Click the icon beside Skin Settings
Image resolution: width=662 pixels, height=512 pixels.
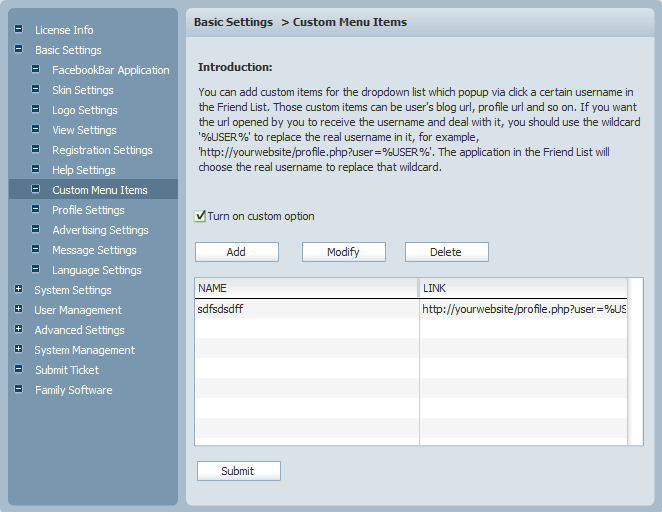pyautogui.click(x=36, y=89)
